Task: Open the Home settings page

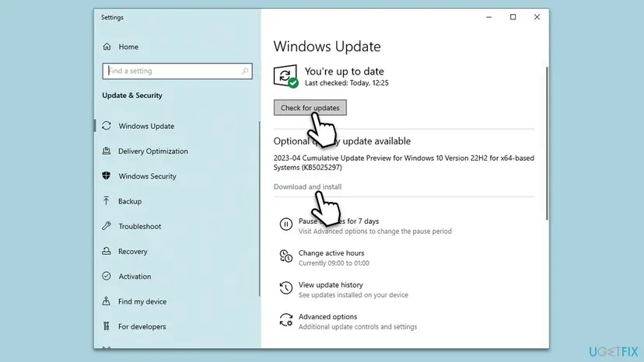Action: [128, 47]
